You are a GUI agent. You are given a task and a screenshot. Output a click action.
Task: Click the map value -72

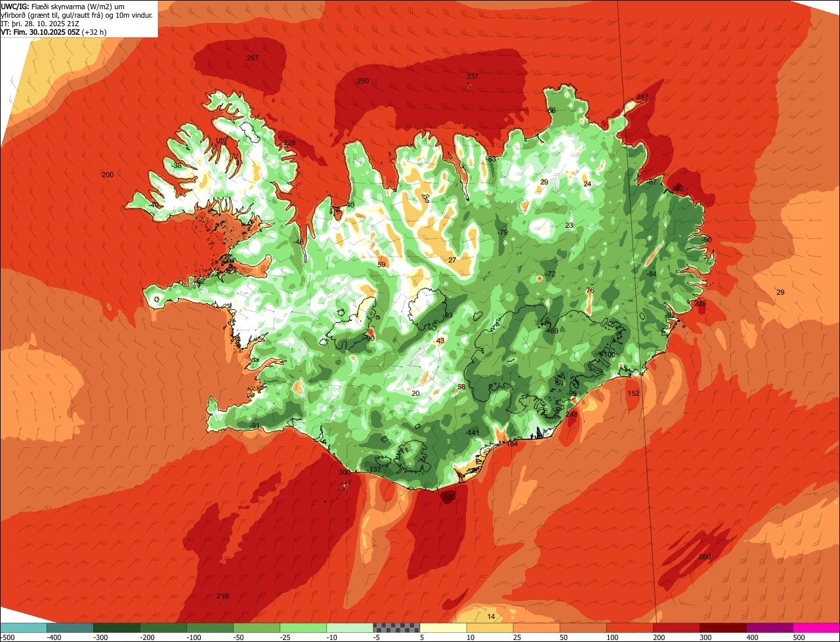551,274
